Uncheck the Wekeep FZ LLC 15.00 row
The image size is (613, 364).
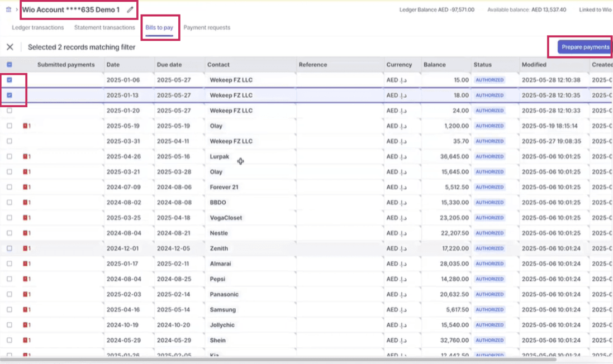pos(9,80)
